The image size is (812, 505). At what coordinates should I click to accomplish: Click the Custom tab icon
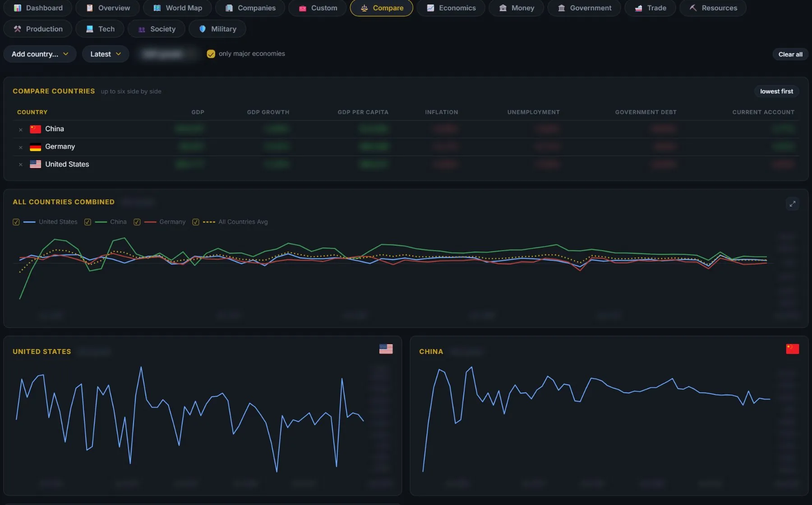[x=303, y=8]
